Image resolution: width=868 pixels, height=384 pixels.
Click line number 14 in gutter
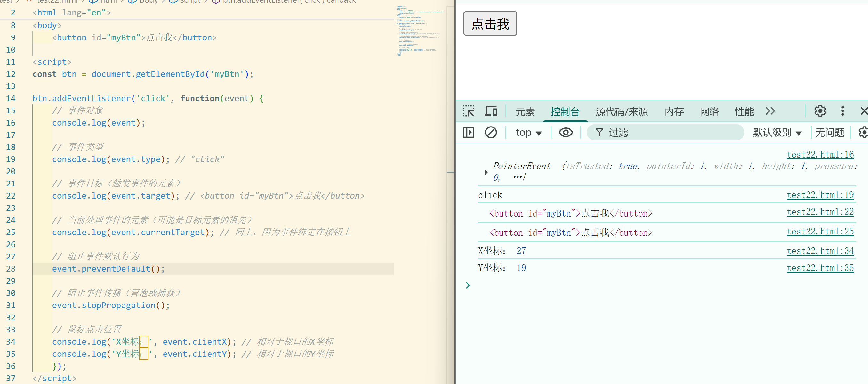(11, 98)
